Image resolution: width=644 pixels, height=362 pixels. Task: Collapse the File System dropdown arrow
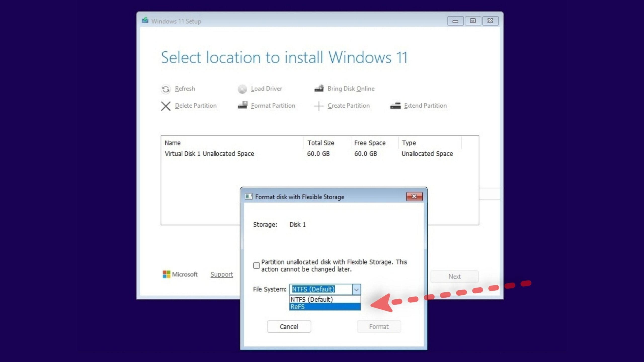pos(356,289)
